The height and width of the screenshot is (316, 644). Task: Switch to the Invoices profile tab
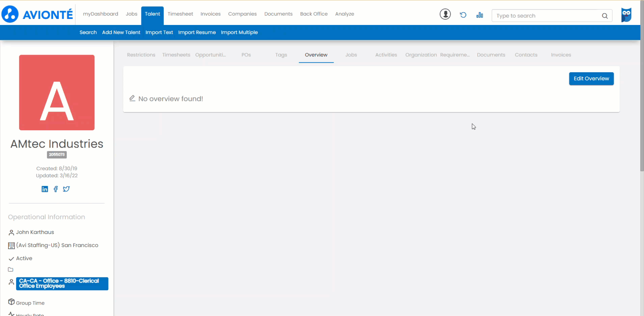561,55
